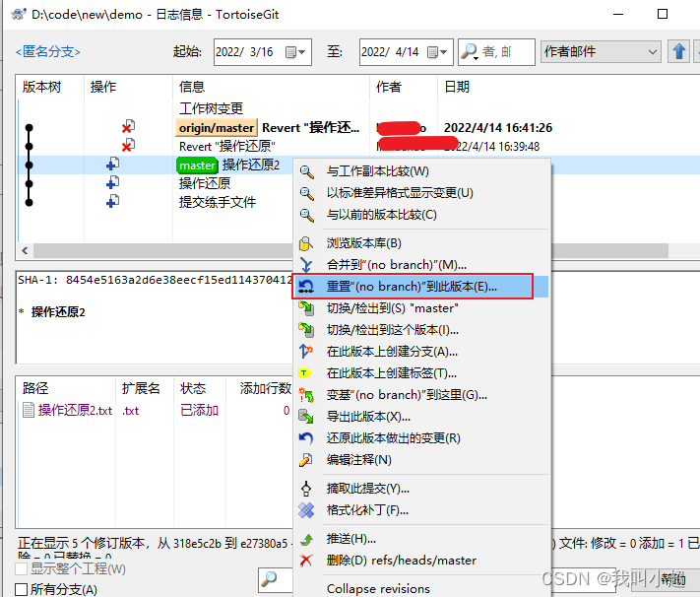Viewport: 700px width, 597px height.
Task: Click the reset icon beside 重置 entry
Action: pyautogui.click(x=306, y=287)
